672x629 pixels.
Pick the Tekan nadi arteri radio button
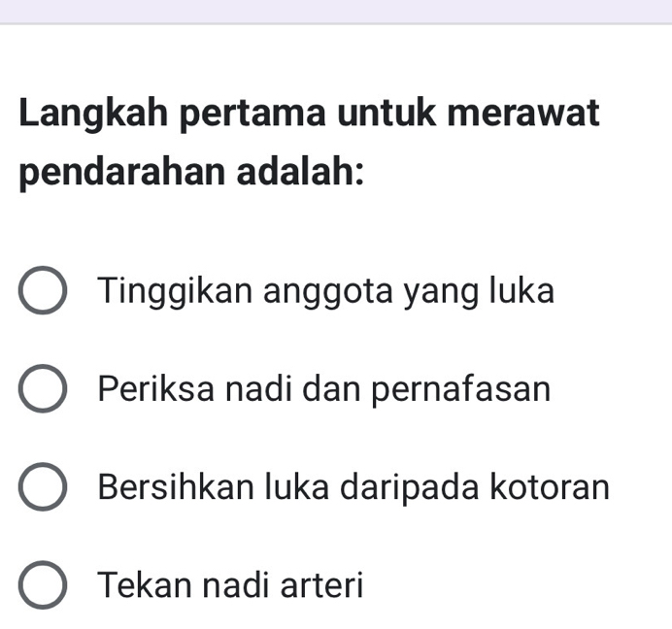(43, 585)
